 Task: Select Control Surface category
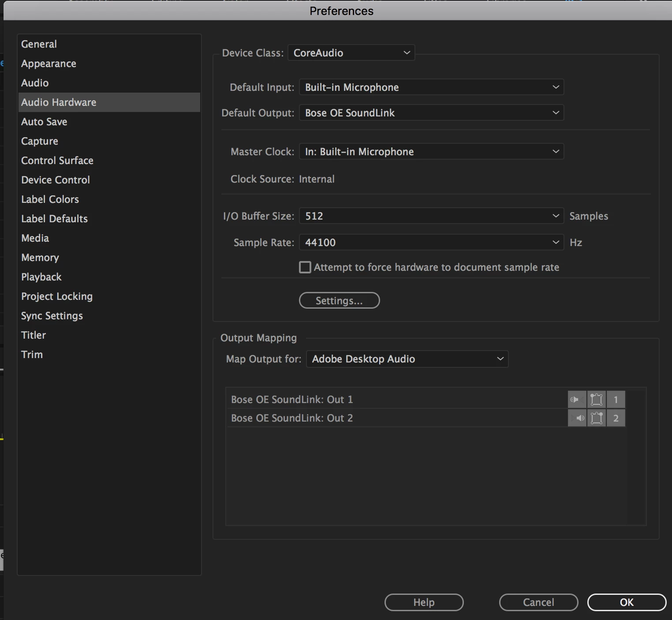(x=109, y=161)
